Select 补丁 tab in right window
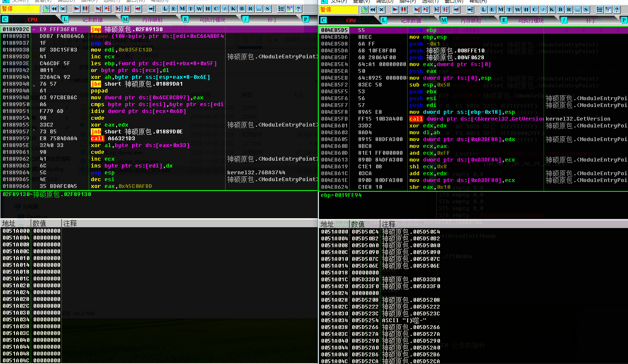 [590, 20]
